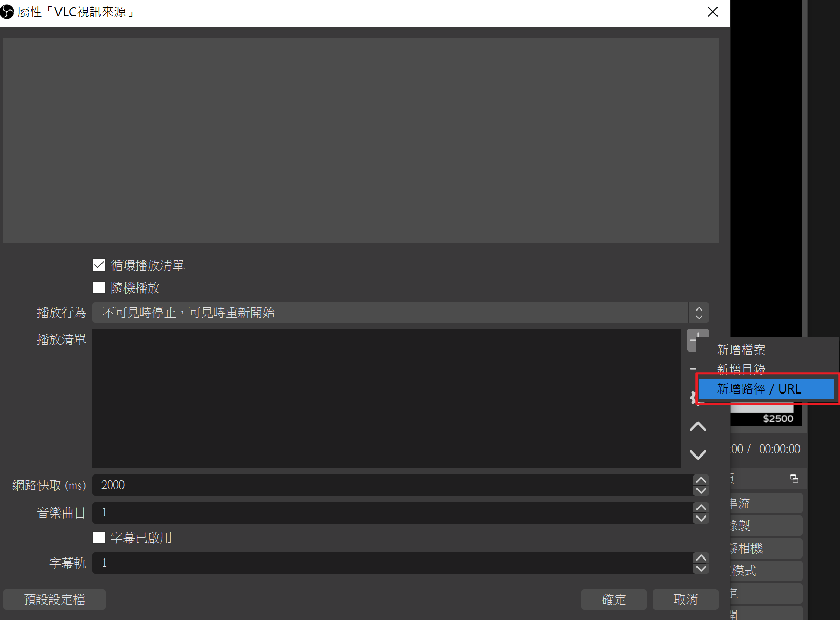Click the dock pop-out icon in the background panel
The image size is (840, 620).
794,479
